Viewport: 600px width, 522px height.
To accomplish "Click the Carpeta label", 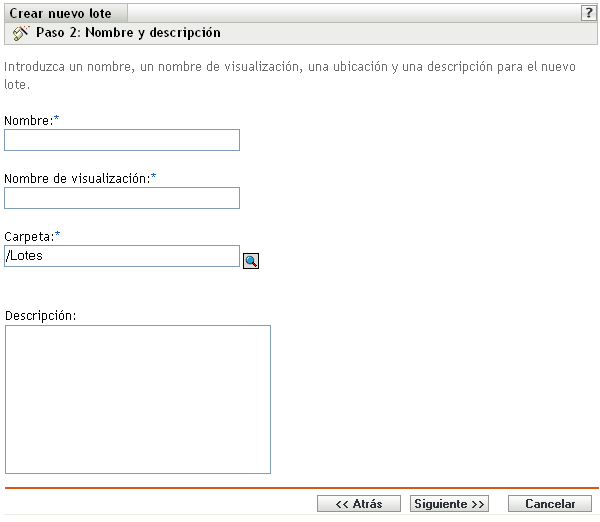I will coord(29,237).
